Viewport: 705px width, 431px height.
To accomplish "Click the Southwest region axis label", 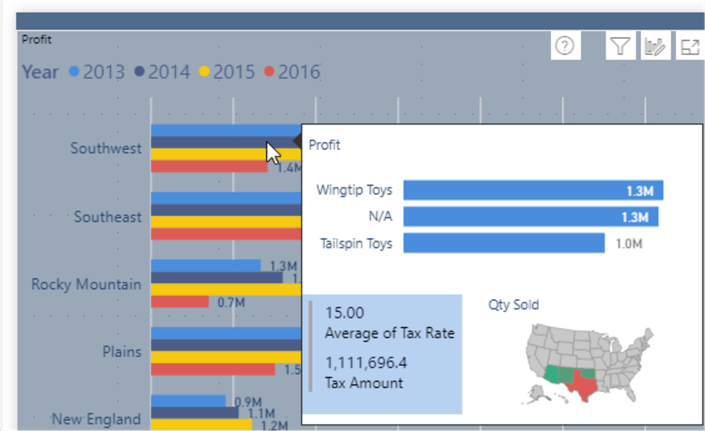I will 106,148.
